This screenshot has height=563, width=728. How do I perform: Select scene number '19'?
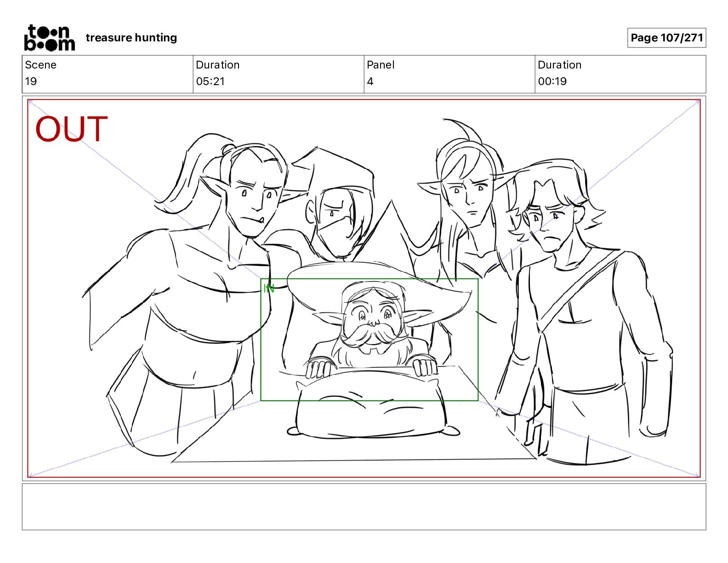tap(31, 81)
